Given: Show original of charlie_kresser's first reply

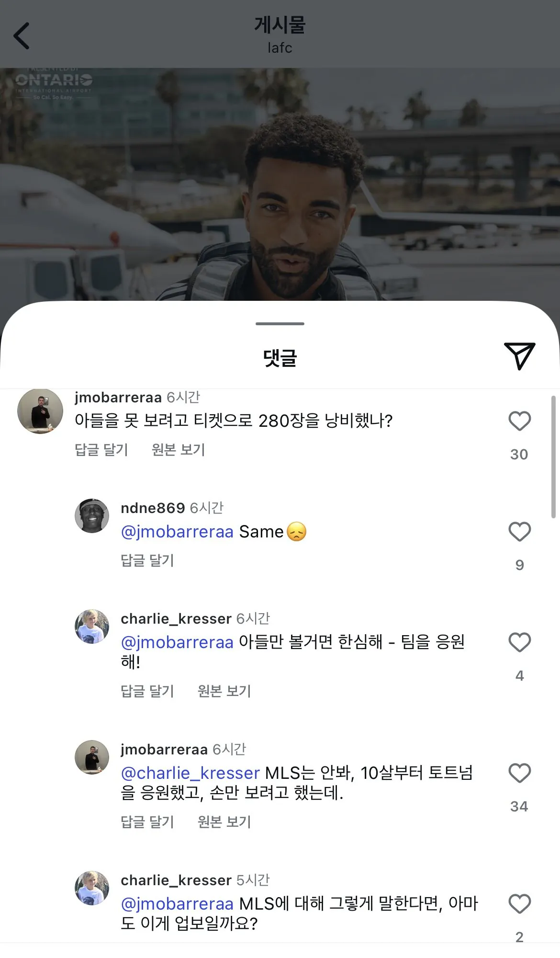Looking at the screenshot, I should click(x=224, y=691).
